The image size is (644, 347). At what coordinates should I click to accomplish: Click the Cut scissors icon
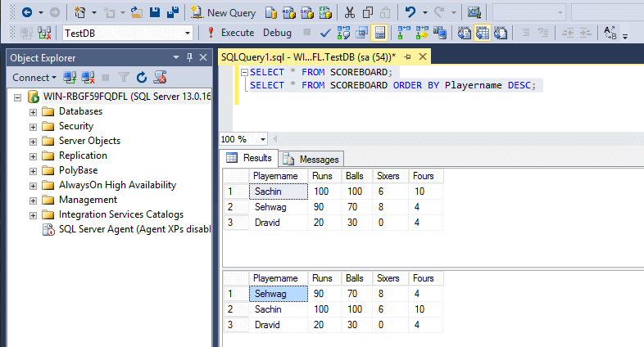(349, 12)
